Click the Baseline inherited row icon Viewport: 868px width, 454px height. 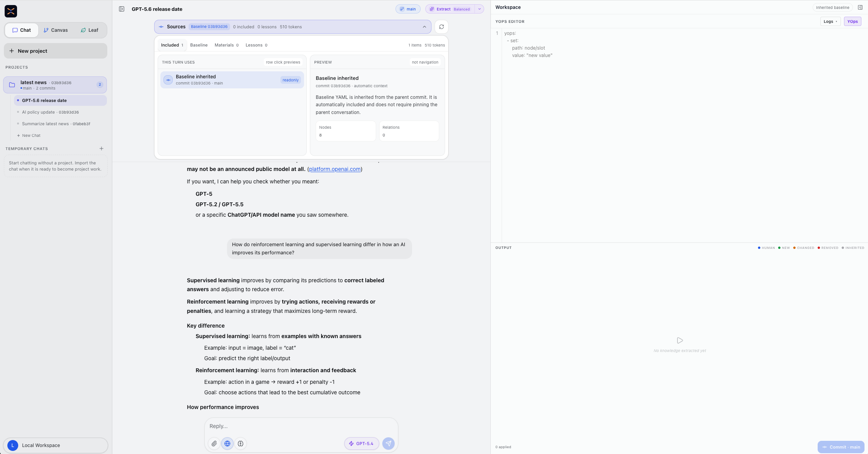168,80
